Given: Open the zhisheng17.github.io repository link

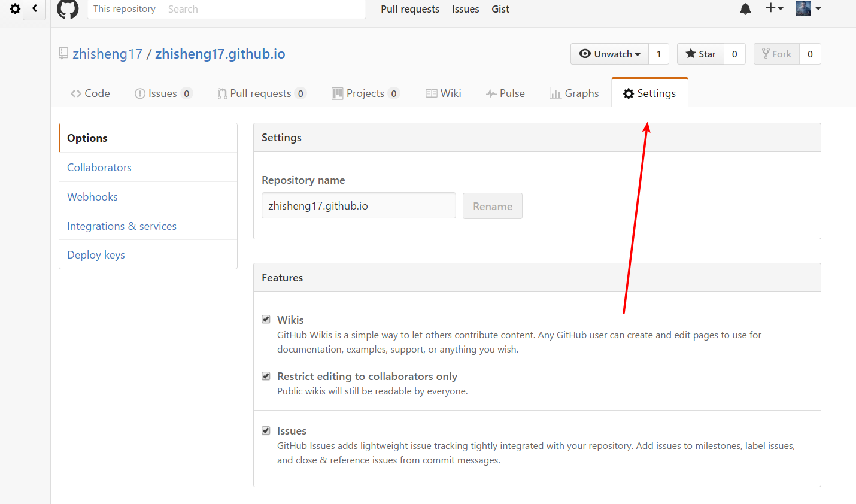Looking at the screenshot, I should [x=220, y=54].
